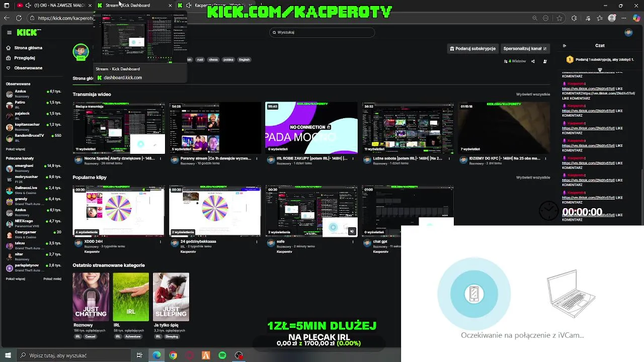The image size is (644, 362).
Task: Click the polska tag chip
Action: tap(228, 59)
